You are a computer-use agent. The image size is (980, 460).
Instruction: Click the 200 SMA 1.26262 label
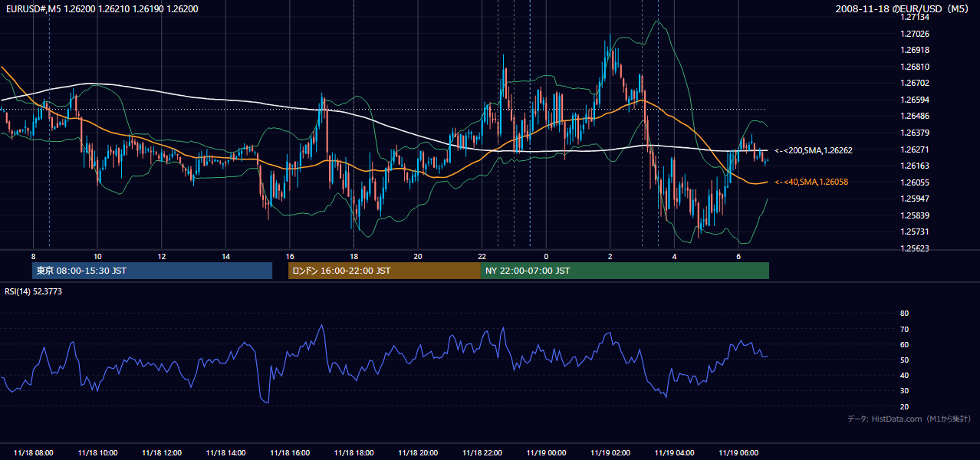(814, 150)
